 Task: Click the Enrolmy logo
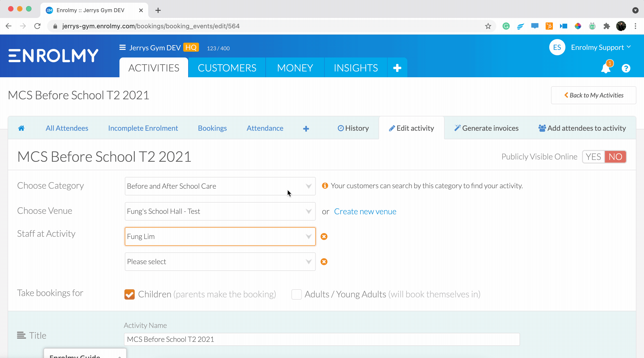pos(53,55)
